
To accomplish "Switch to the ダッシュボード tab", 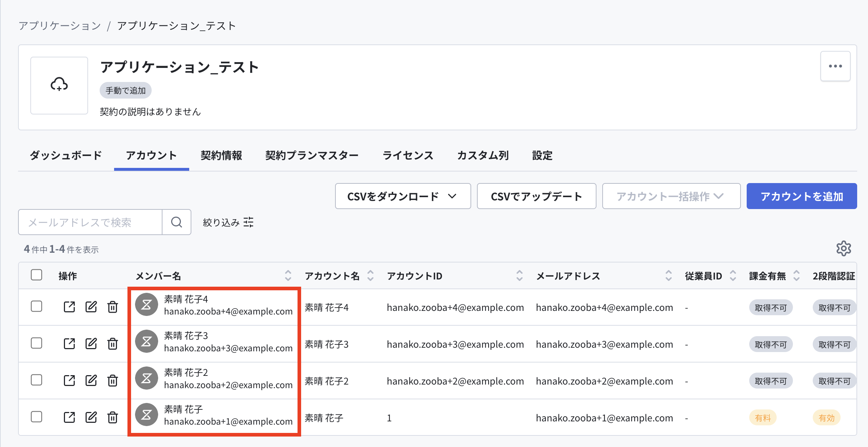I will (66, 156).
